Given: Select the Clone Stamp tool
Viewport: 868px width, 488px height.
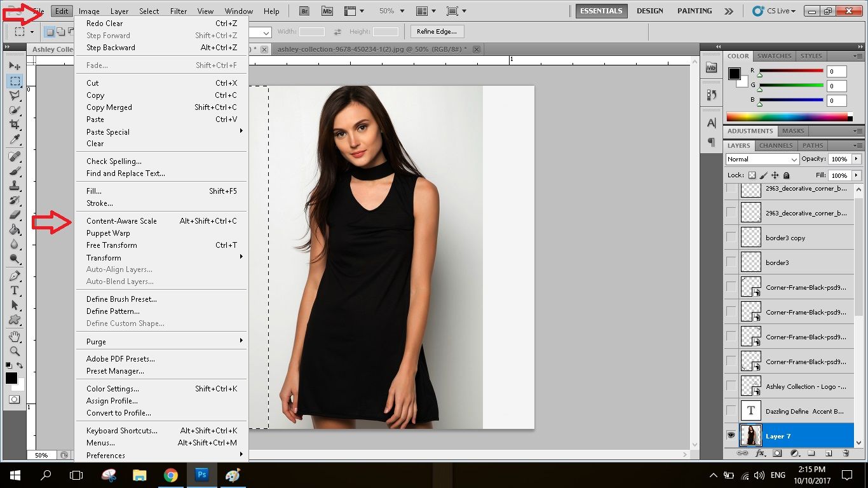Looking at the screenshot, I should [x=15, y=186].
